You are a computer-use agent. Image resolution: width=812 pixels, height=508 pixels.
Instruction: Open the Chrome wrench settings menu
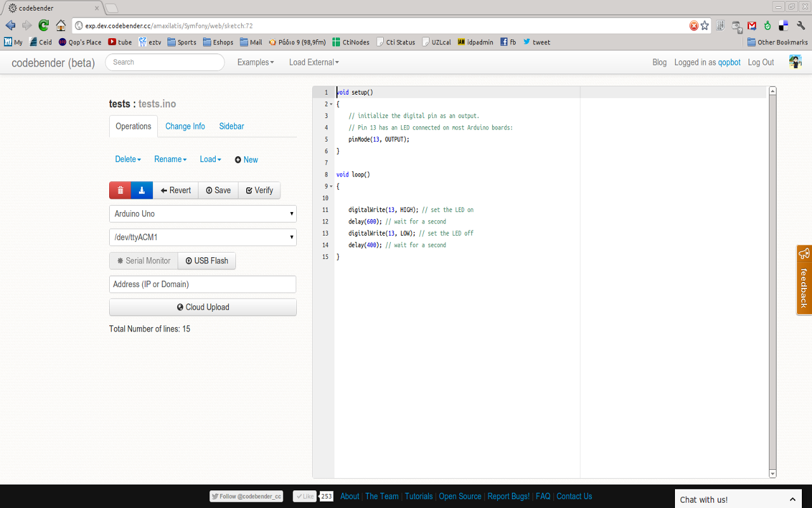pos(801,25)
